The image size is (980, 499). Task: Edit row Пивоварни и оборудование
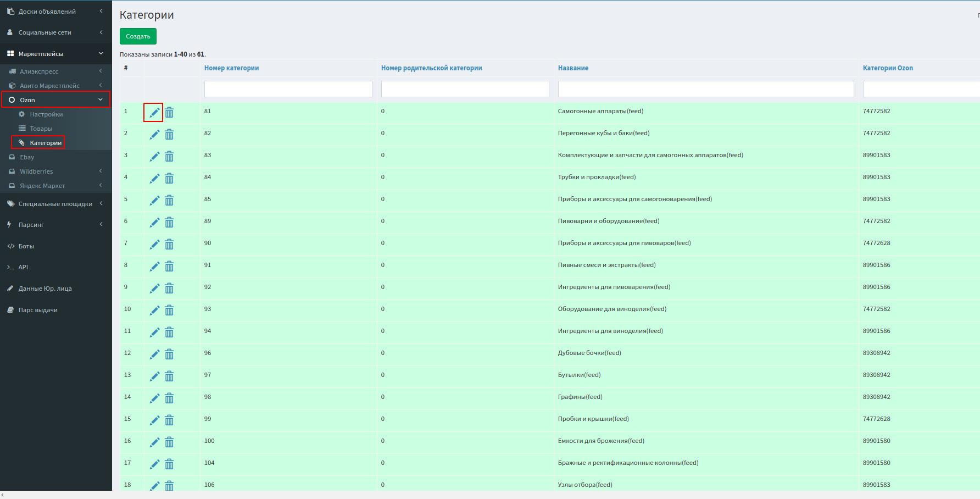point(154,223)
